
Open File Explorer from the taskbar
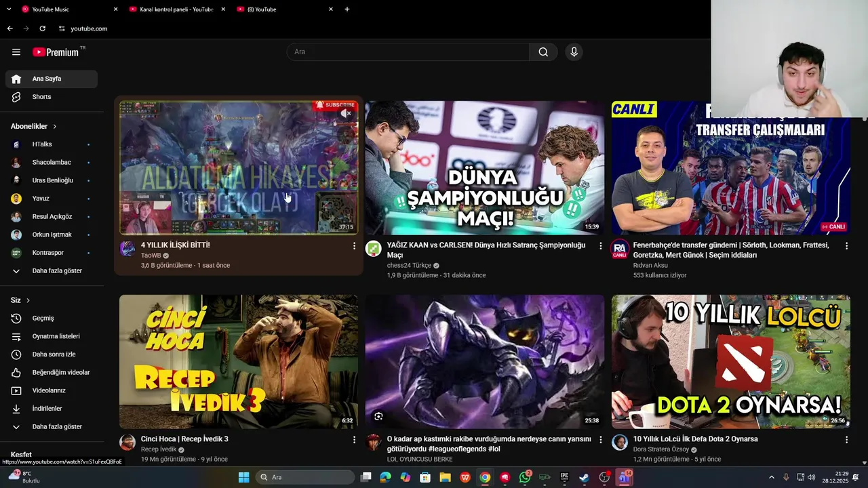click(x=445, y=477)
